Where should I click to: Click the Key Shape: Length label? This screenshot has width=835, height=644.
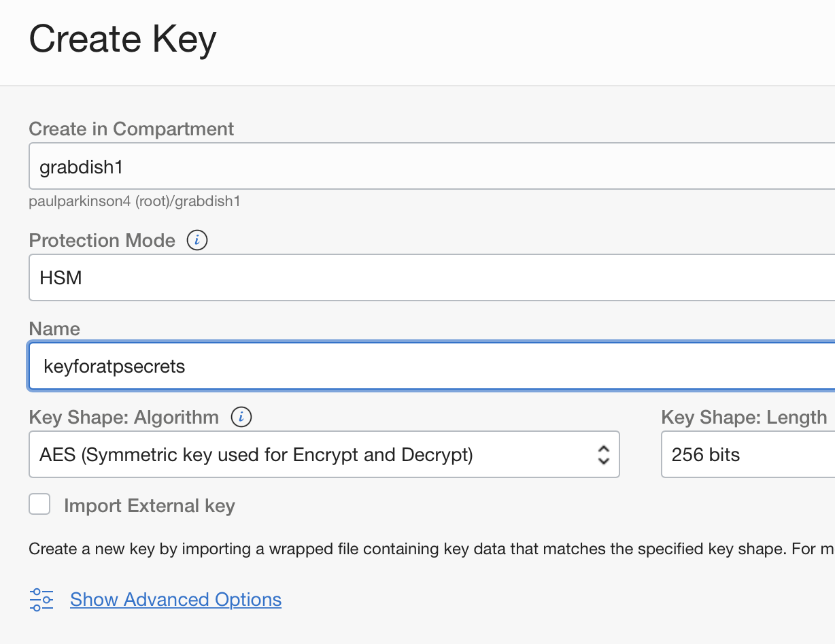743,417
